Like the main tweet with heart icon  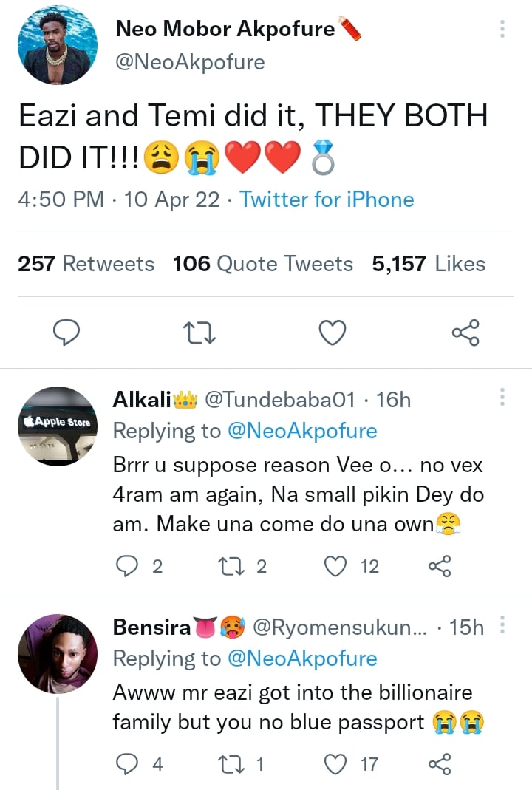pyautogui.click(x=332, y=333)
